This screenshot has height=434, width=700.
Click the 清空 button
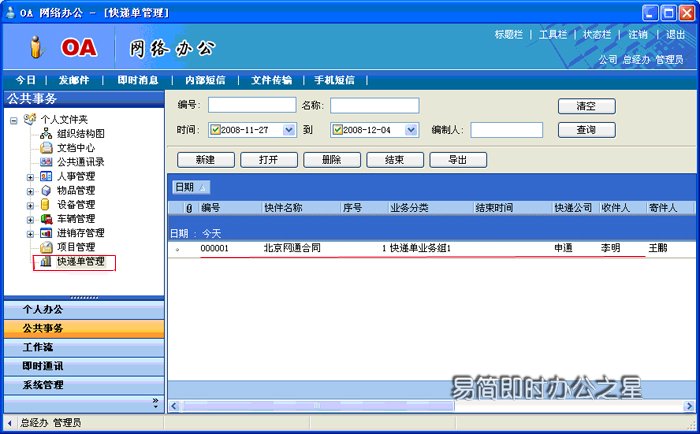[x=587, y=106]
